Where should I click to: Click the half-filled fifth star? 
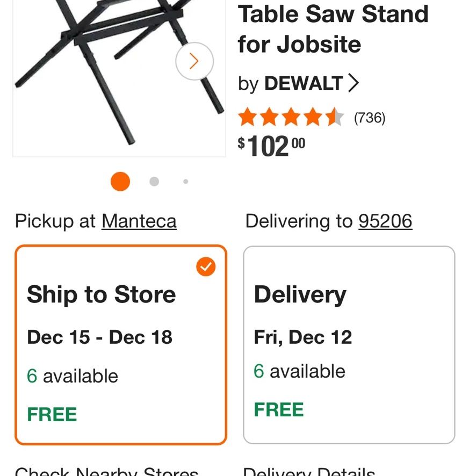(x=335, y=117)
